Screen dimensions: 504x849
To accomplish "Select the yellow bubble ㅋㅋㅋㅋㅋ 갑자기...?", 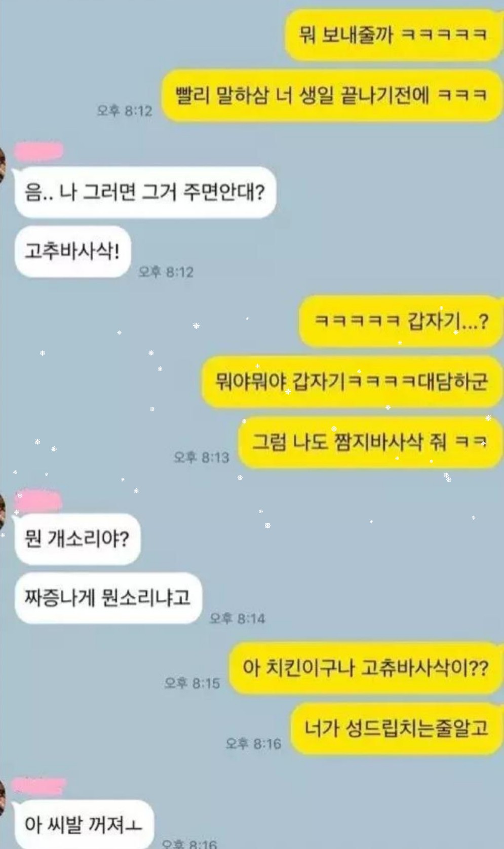I will click(x=400, y=321).
